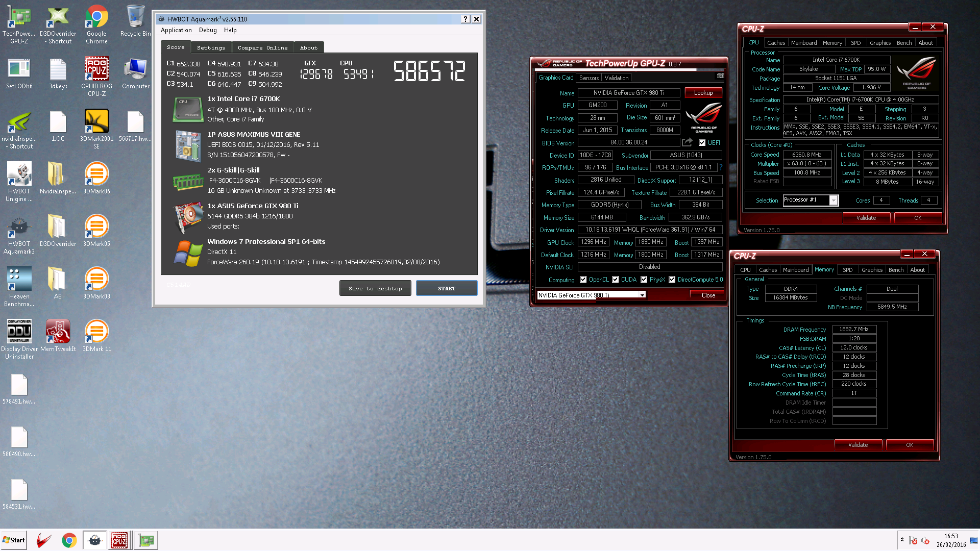Image resolution: width=980 pixels, height=551 pixels.
Task: Open GPU selection dropdown in GPU-Z
Action: pyautogui.click(x=642, y=295)
